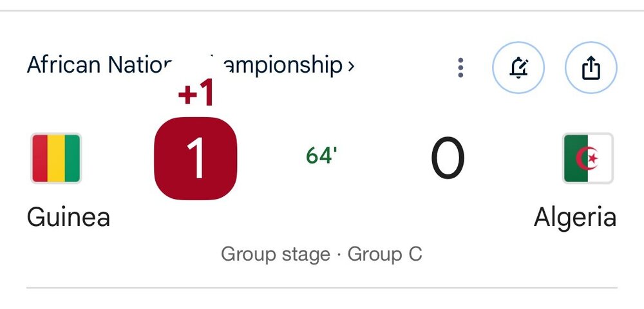Tap the Algeria flag icon
Viewport: 644px width, 309px height.
click(587, 158)
